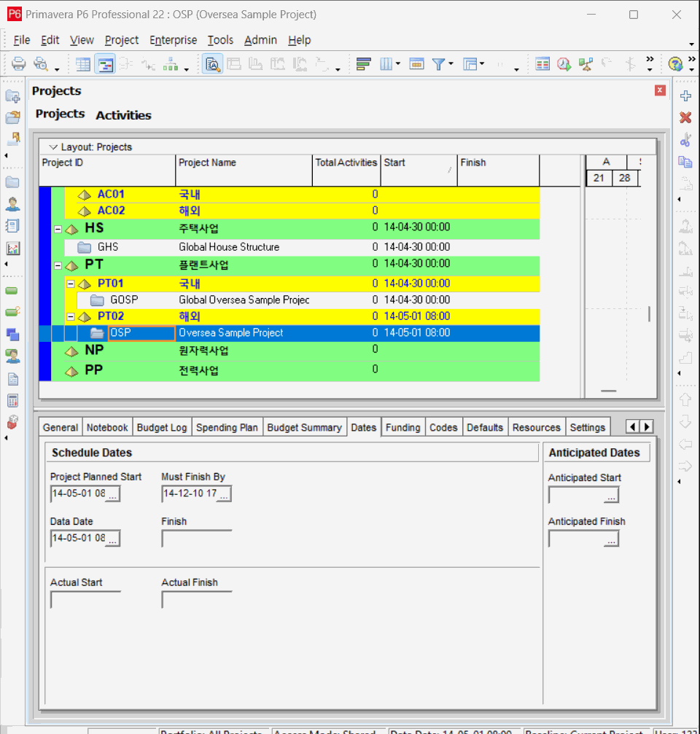Image resolution: width=700 pixels, height=734 pixels.
Task: Click the Help question mark icon
Action: 675,64
